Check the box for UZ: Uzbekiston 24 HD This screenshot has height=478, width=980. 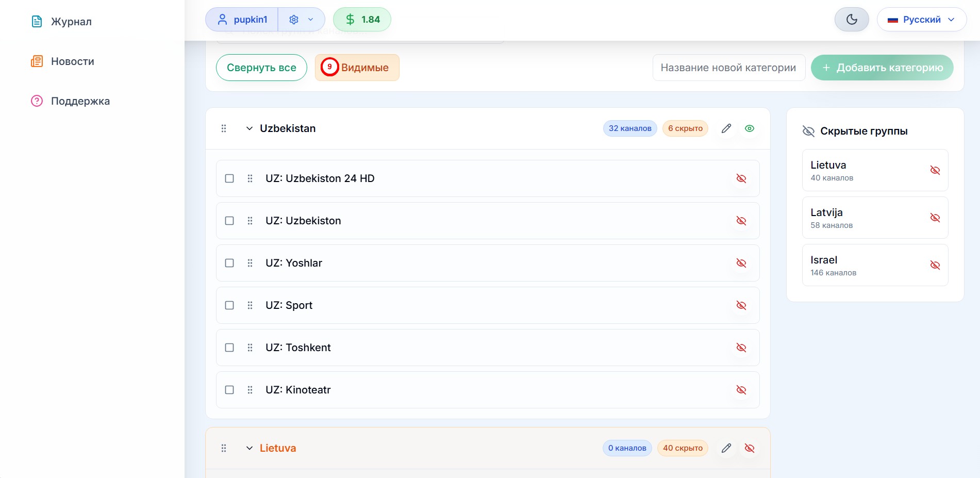pyautogui.click(x=229, y=178)
